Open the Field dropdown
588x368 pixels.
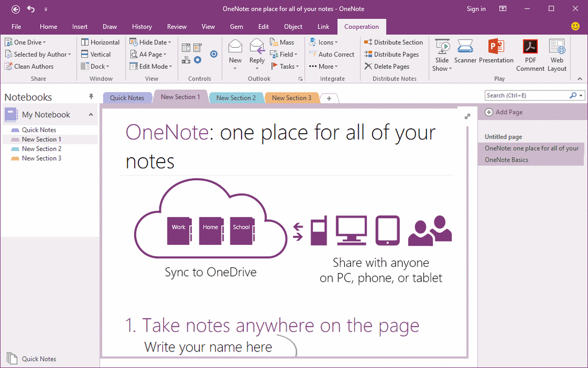284,55
